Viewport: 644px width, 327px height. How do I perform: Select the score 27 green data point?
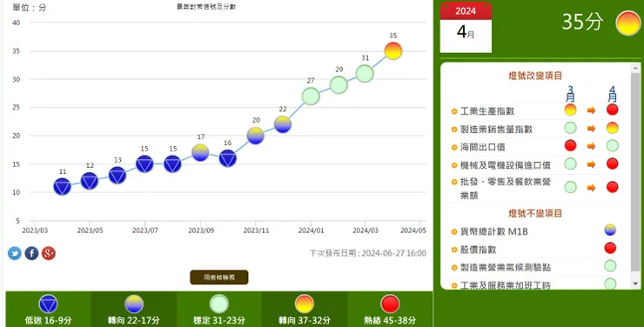tap(311, 96)
